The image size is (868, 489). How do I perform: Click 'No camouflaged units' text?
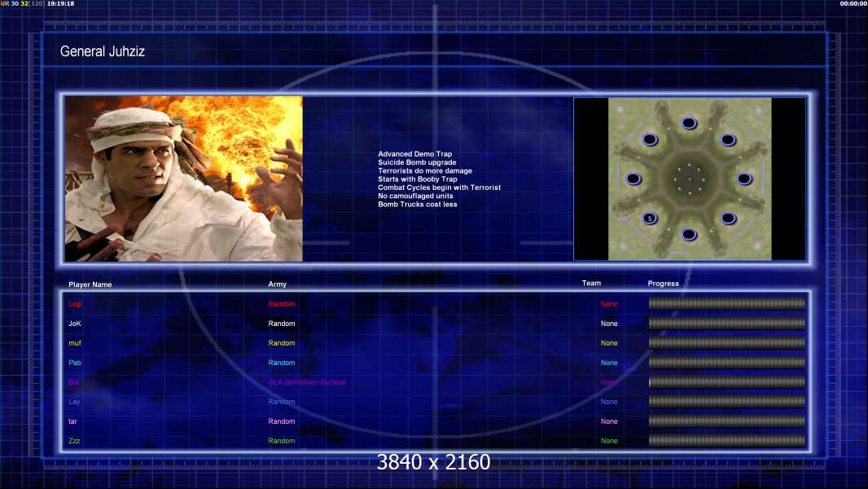pyautogui.click(x=415, y=196)
